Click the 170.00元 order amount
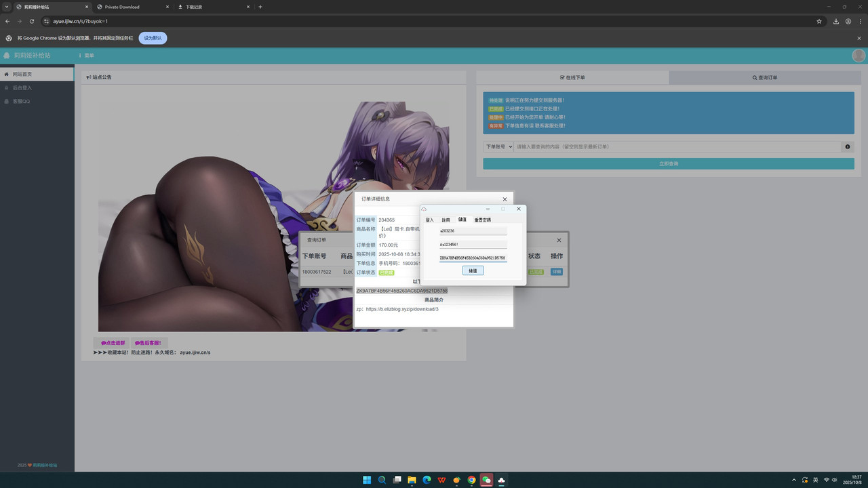The width and height of the screenshot is (868, 488). pos(389,245)
